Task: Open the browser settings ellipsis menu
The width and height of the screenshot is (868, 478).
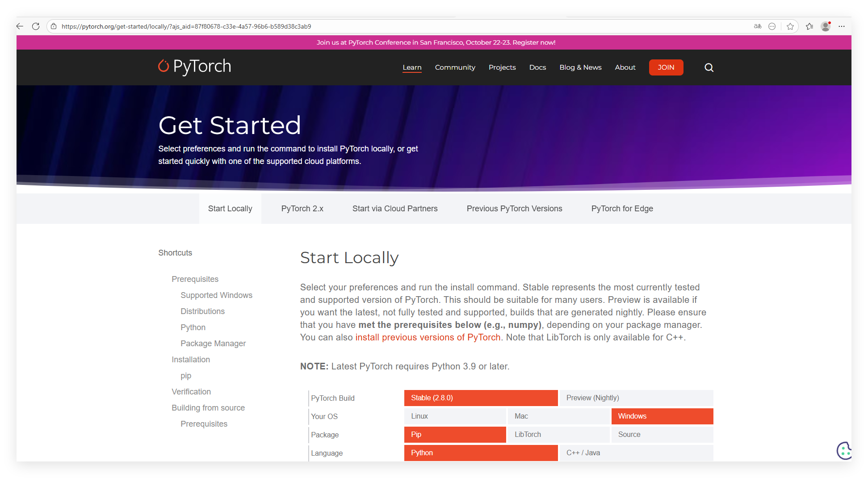Action: point(842,26)
